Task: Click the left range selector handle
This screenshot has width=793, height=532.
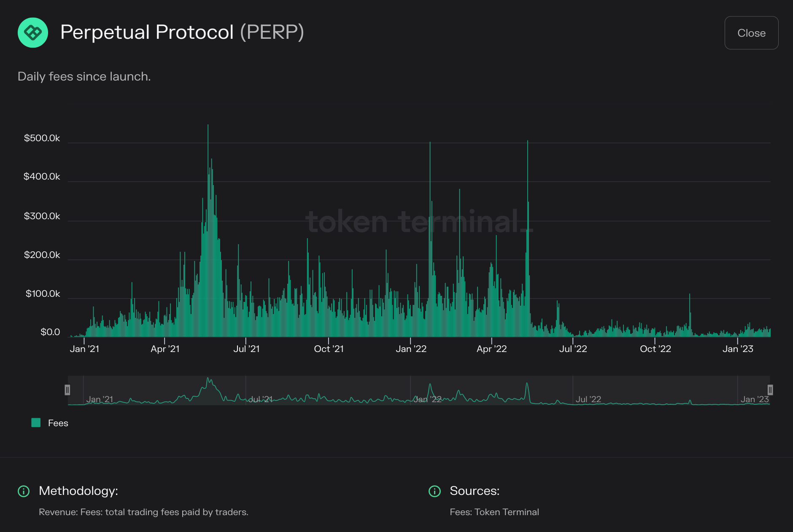Action: 68,390
